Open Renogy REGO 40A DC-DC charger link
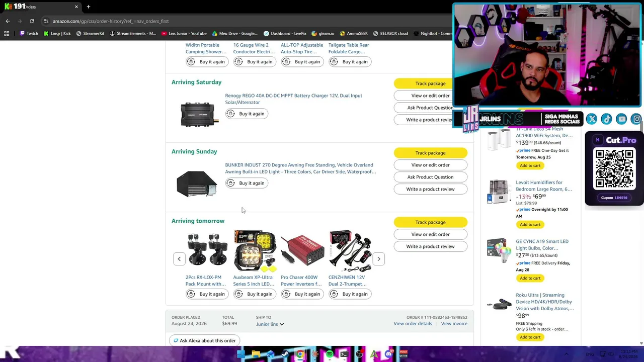 (293, 99)
